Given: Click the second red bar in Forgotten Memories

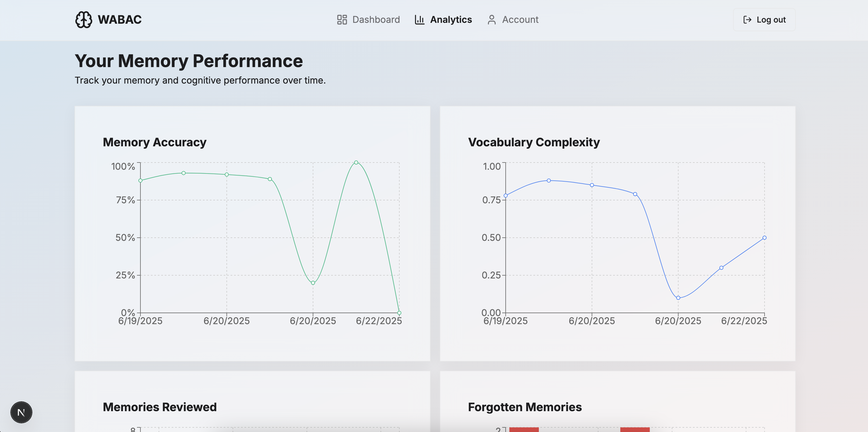Looking at the screenshot, I should (635, 429).
